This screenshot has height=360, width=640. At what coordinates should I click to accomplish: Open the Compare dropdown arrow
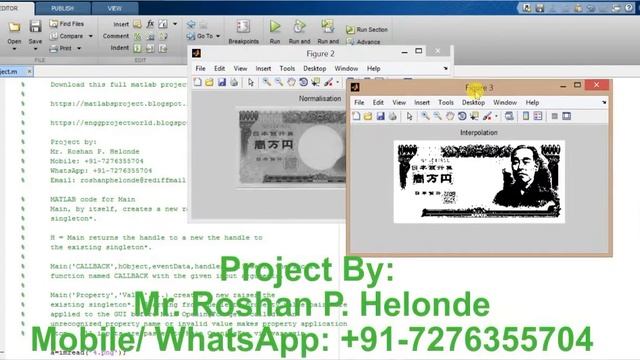(x=91, y=36)
